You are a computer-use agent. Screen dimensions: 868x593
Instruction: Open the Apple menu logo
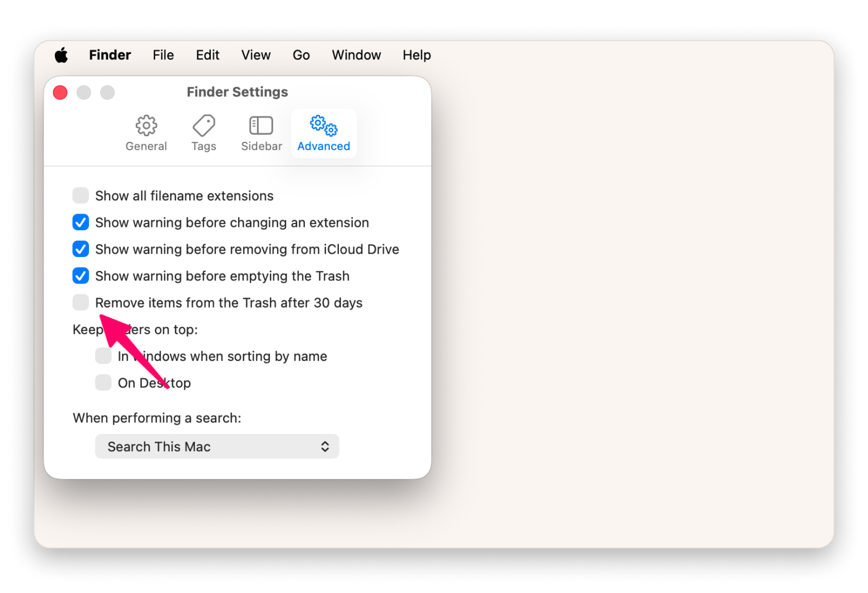[x=61, y=55]
